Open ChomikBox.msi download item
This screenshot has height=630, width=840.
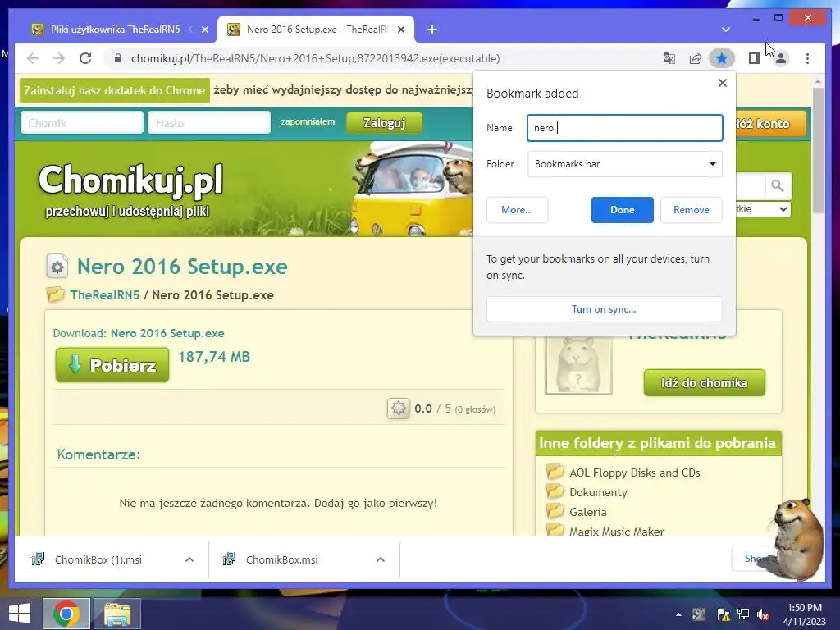[x=282, y=559]
